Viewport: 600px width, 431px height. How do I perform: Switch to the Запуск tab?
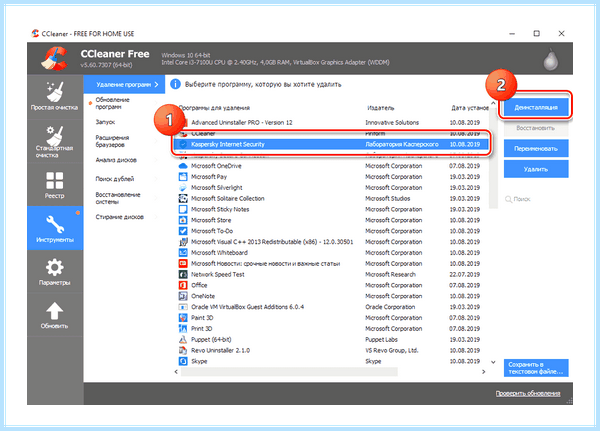pos(122,122)
